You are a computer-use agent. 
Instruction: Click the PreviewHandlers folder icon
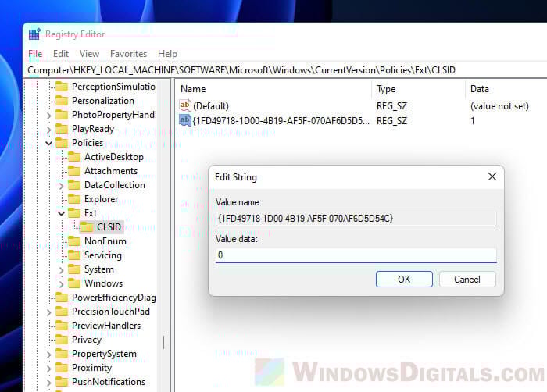point(62,326)
